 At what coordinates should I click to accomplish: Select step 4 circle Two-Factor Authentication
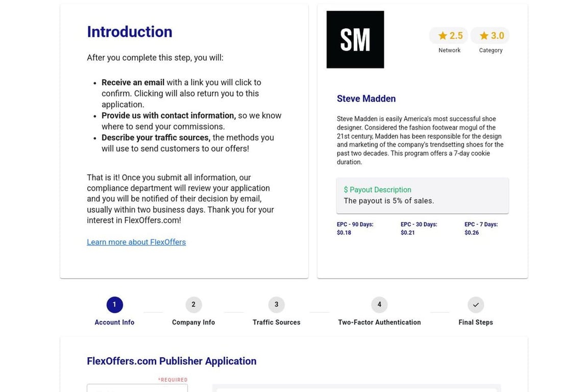pos(380,305)
